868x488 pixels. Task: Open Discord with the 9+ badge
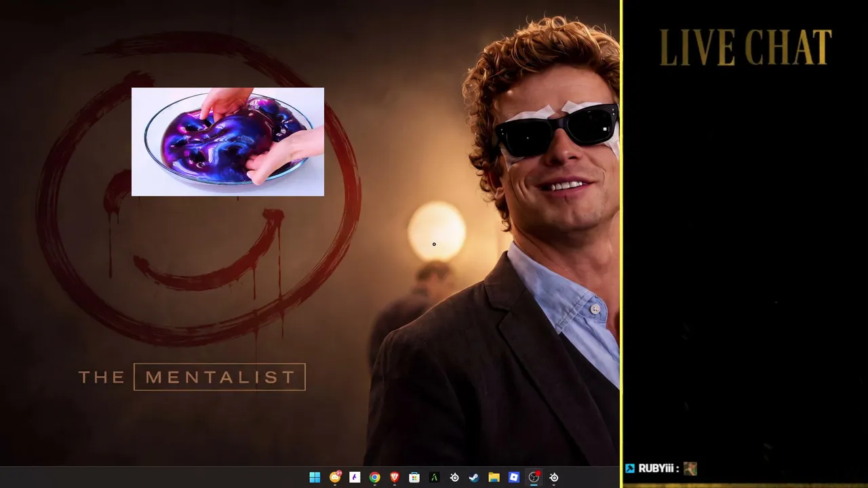tap(335, 478)
